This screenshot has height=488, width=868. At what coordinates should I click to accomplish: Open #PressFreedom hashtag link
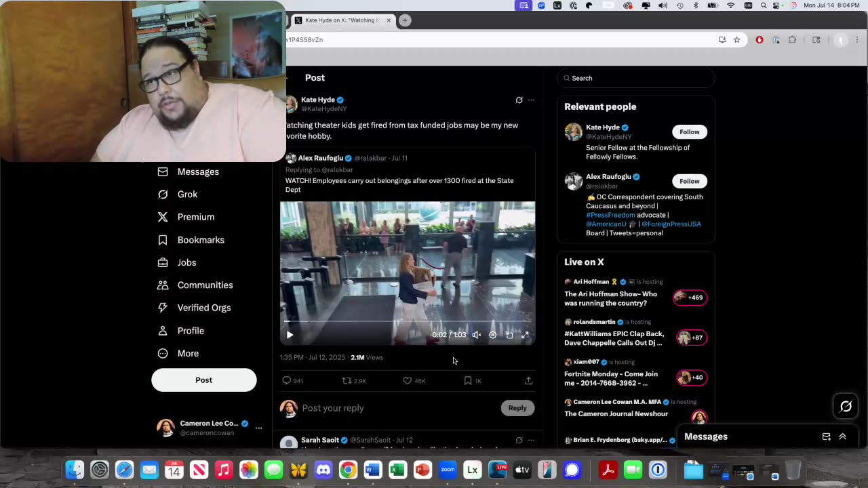[610, 215]
